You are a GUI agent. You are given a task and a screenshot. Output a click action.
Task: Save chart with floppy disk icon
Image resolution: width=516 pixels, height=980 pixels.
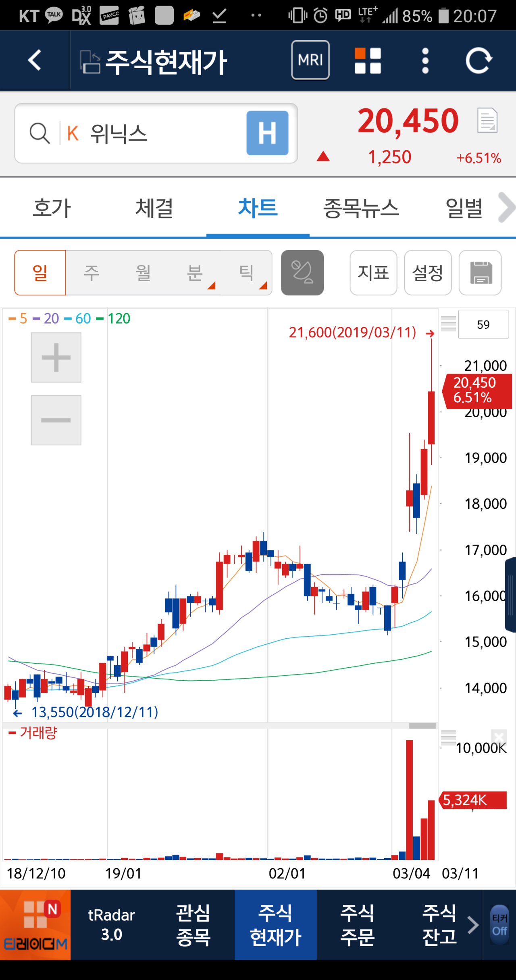(480, 273)
